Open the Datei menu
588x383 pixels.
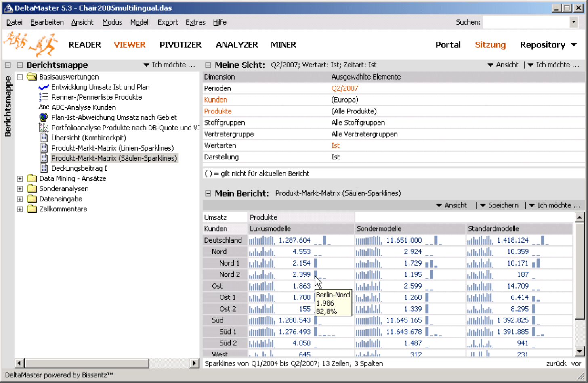click(15, 22)
